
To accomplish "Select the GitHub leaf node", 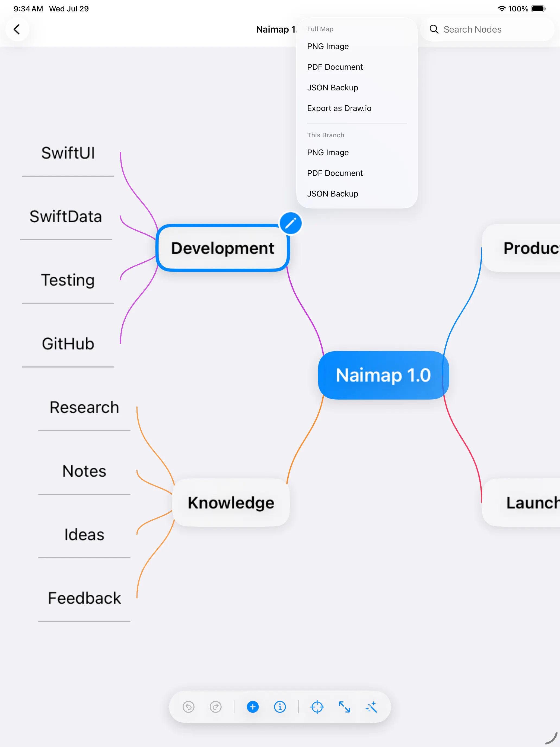I will (68, 344).
